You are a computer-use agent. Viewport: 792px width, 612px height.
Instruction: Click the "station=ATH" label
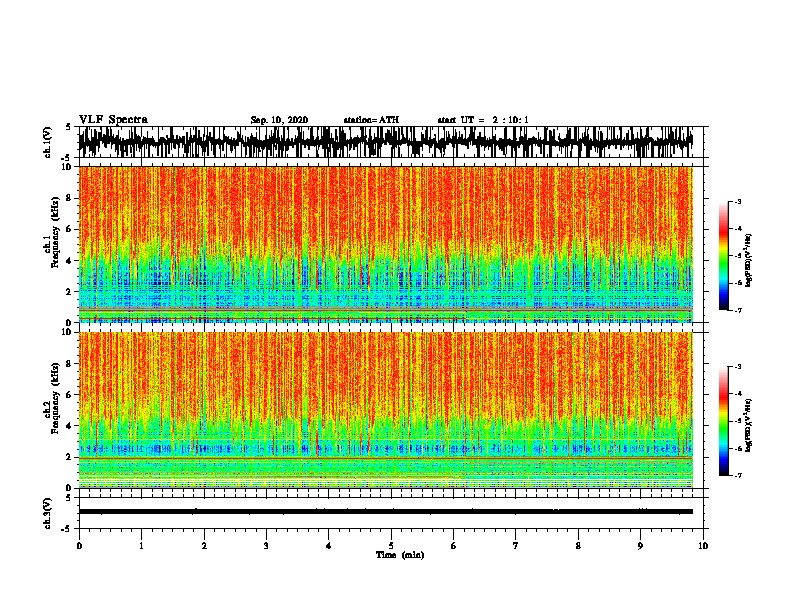371,120
